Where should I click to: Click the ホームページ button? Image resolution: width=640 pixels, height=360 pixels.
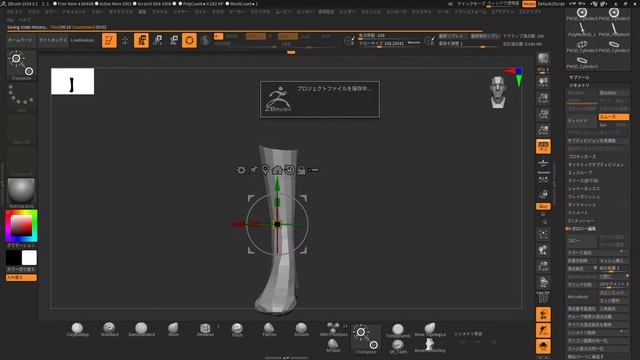[x=20, y=40]
